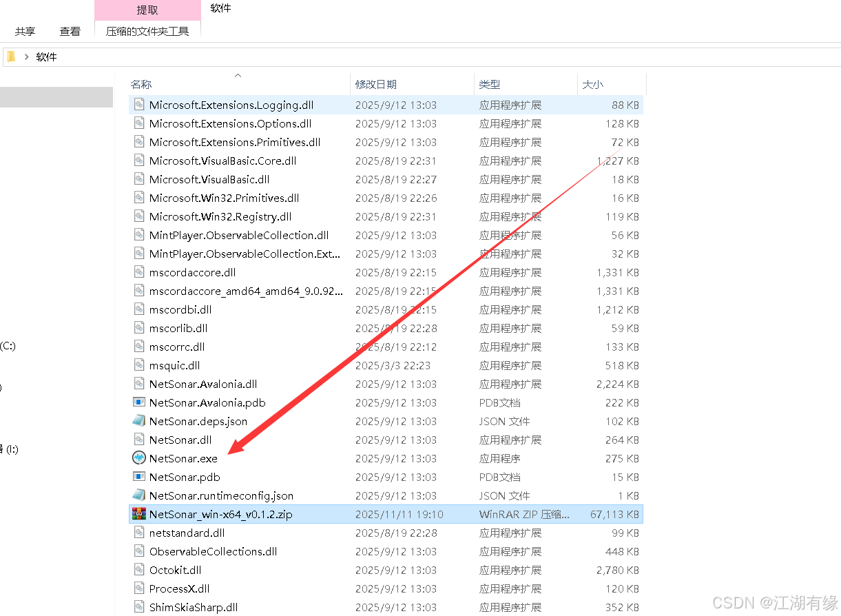Image resolution: width=841 pixels, height=616 pixels.
Task: Select the NetSonar.exe file name
Action: (x=183, y=458)
